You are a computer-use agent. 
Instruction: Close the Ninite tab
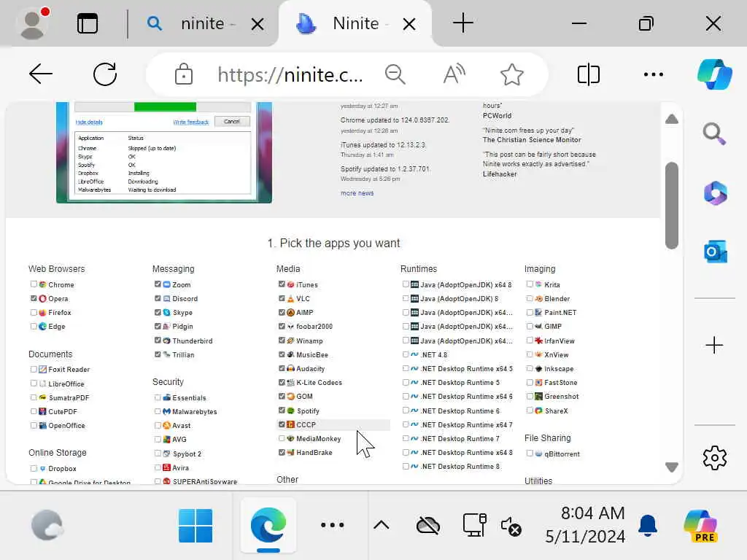[409, 24]
